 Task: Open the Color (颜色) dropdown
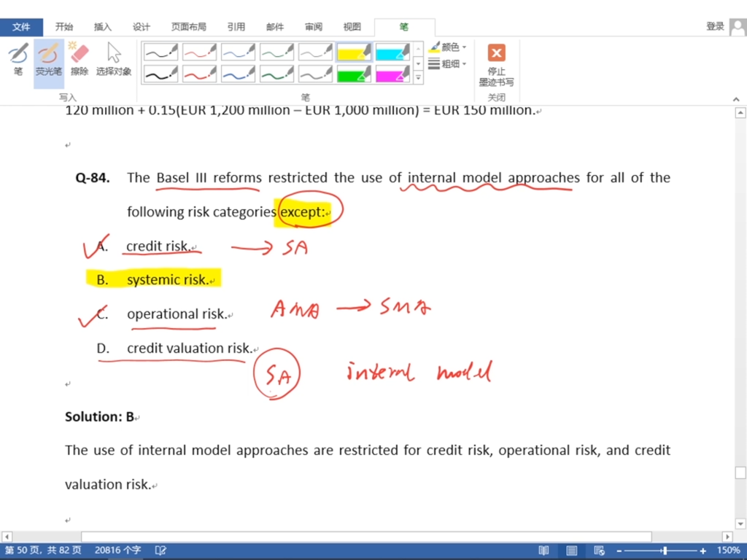pyautogui.click(x=449, y=47)
